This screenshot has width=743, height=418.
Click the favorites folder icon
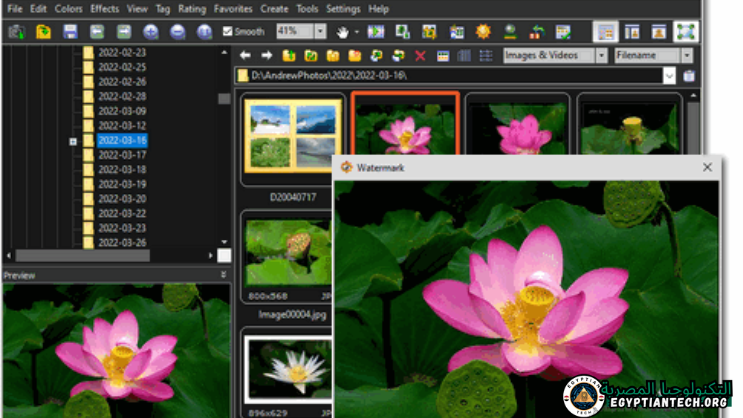pyautogui.click(x=333, y=55)
